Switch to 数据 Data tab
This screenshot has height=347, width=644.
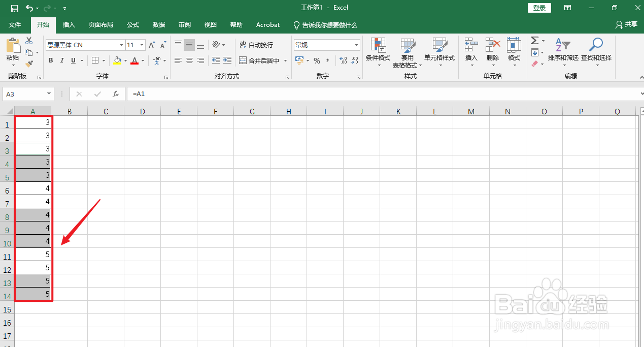click(x=159, y=25)
